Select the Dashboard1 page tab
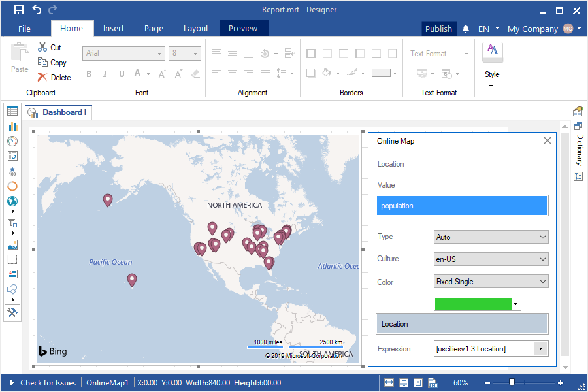The width and height of the screenshot is (588, 392). pyautogui.click(x=59, y=112)
